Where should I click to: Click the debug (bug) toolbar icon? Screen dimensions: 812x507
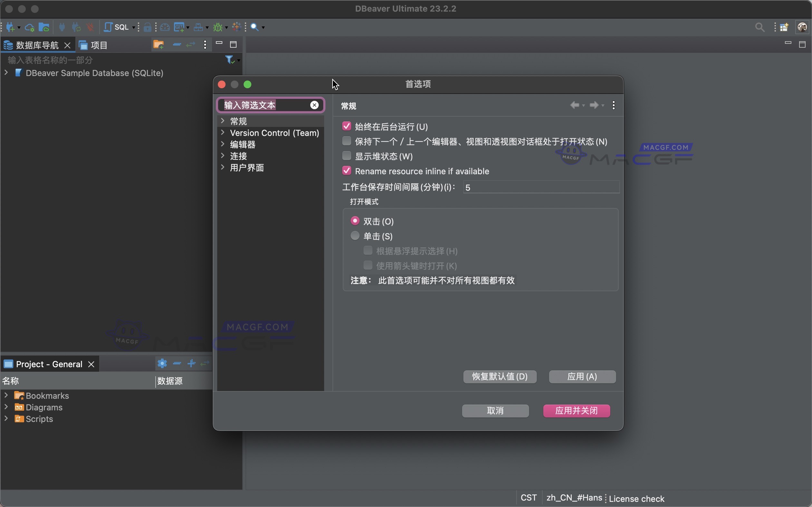(218, 27)
